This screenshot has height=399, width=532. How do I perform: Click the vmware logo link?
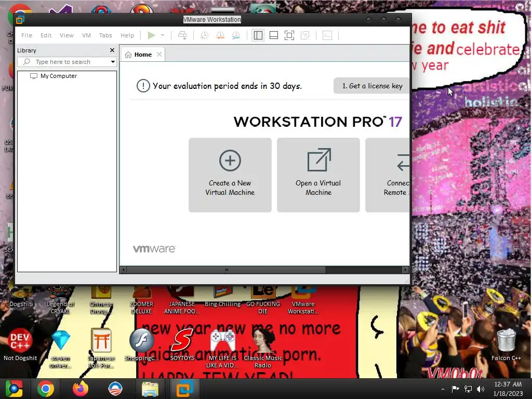point(154,249)
